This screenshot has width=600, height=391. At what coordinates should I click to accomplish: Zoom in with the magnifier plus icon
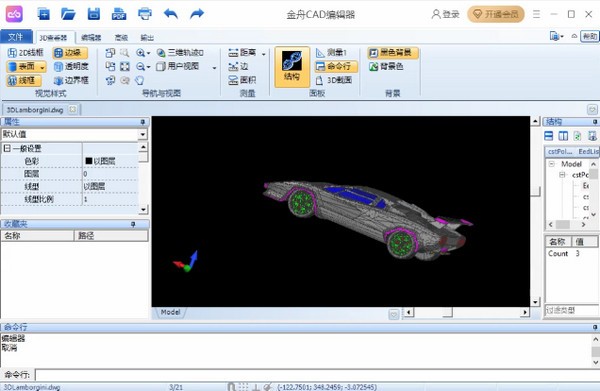[x=141, y=52]
